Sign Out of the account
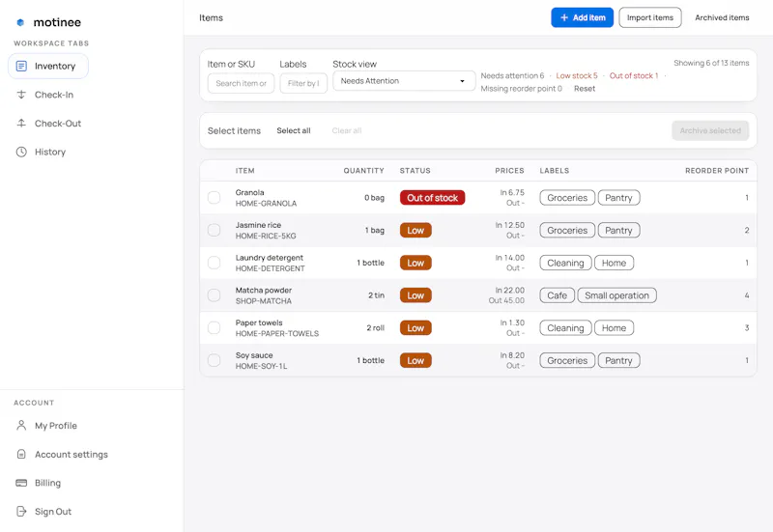 pyautogui.click(x=53, y=512)
